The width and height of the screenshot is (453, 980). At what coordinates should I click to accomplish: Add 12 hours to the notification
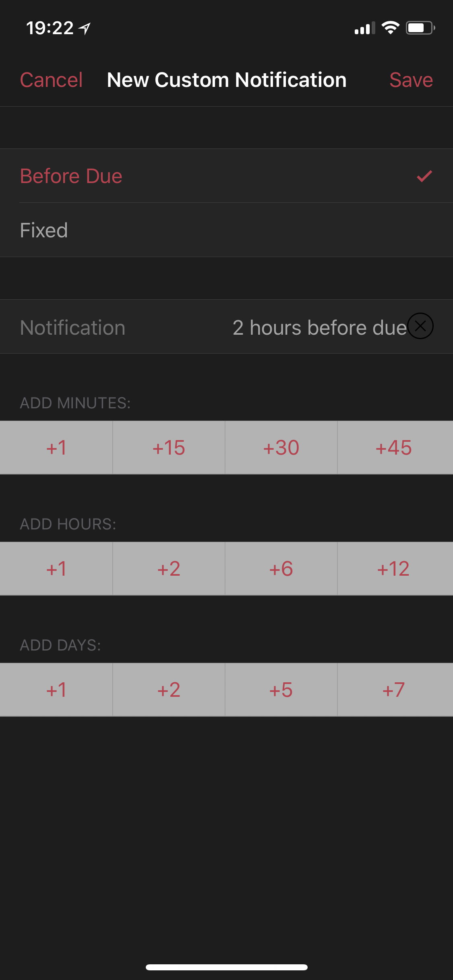click(x=393, y=569)
